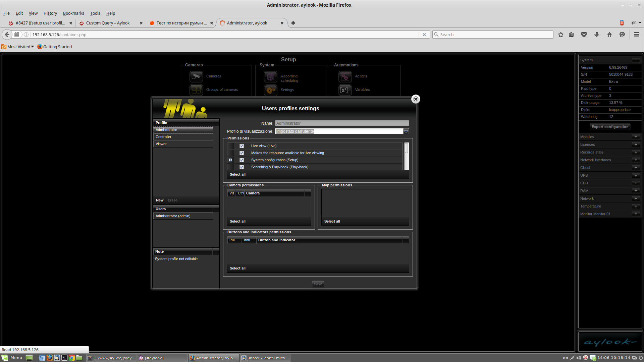The height and width of the screenshot is (362, 644).
Task: Expand the System configuration row marker
Action: [x=230, y=160]
